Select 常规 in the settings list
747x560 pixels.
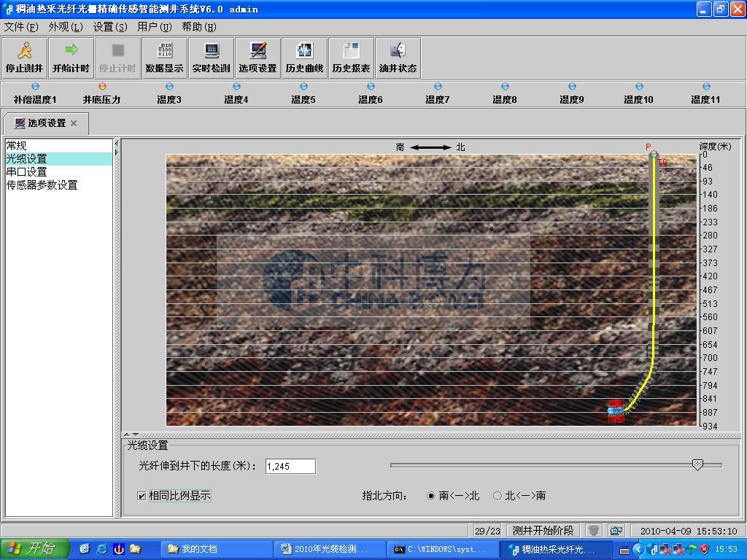point(59,146)
